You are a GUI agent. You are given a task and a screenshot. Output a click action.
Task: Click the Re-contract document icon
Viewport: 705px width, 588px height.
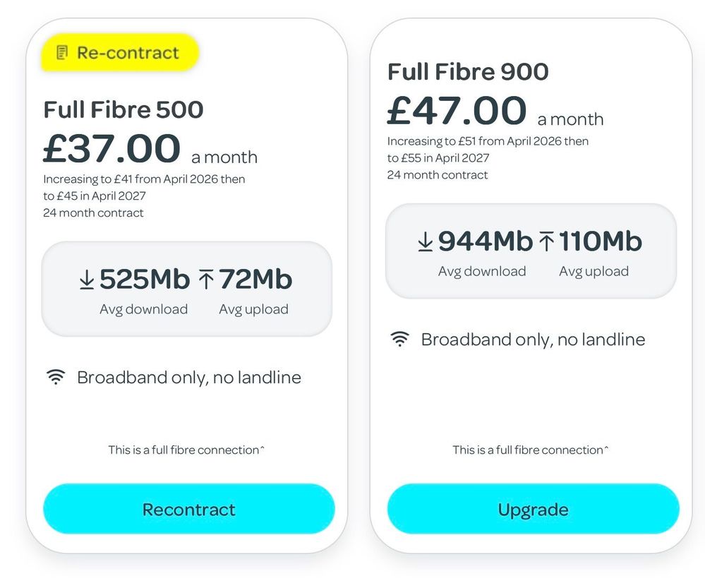point(63,53)
